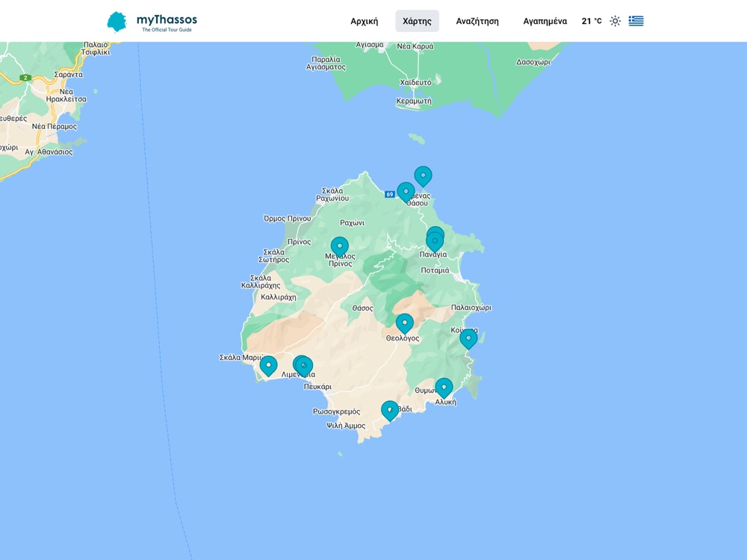Click the map pin beside Βάδι

(390, 411)
